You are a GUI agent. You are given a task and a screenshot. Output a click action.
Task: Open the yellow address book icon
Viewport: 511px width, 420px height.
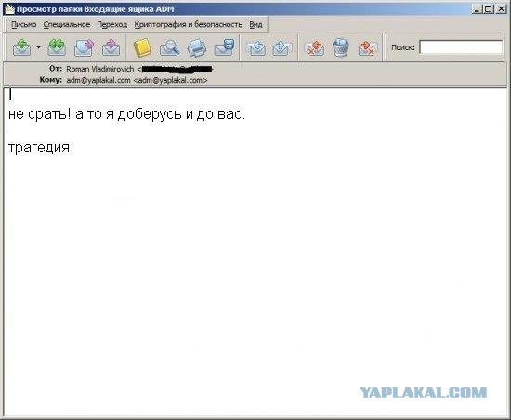(x=142, y=47)
